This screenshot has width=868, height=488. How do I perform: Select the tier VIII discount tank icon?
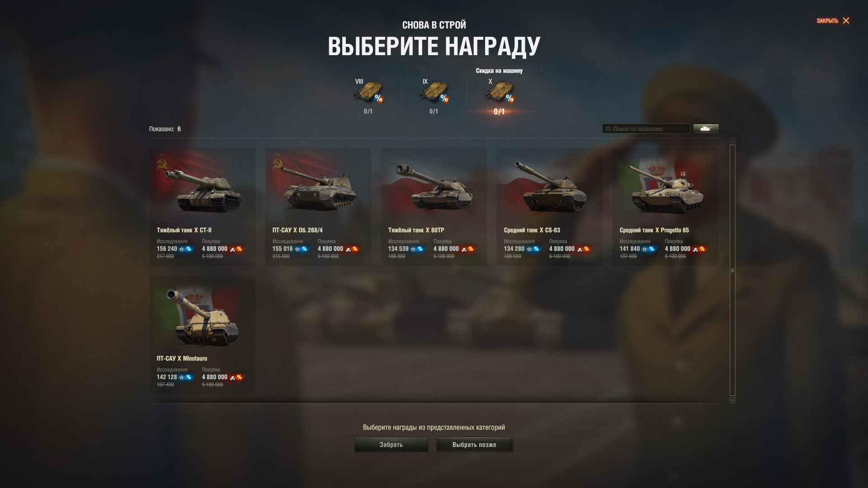[368, 93]
